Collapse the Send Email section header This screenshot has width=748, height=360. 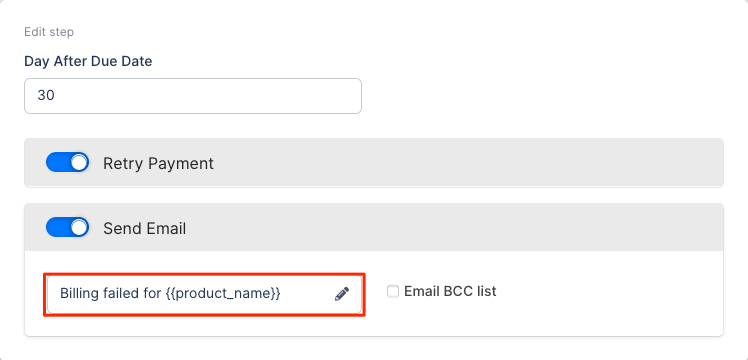374,227
